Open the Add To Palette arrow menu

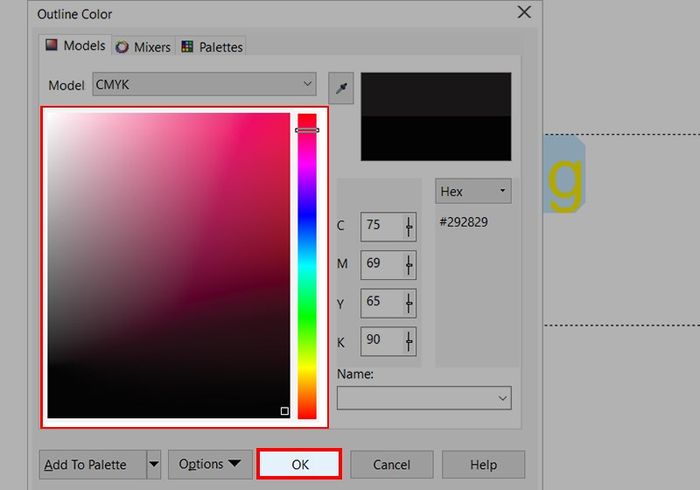click(154, 465)
